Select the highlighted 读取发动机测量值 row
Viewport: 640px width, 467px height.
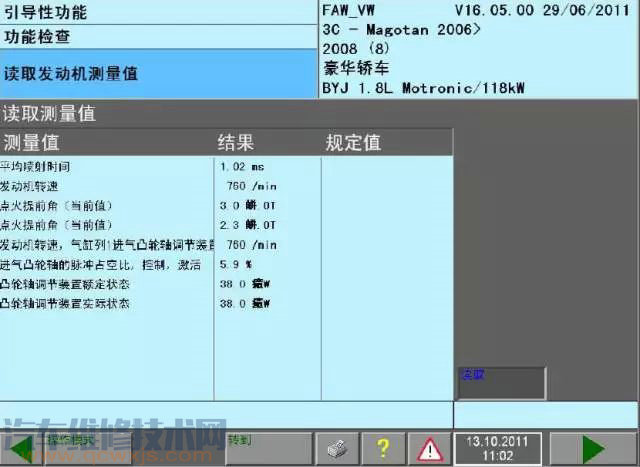click(x=158, y=74)
